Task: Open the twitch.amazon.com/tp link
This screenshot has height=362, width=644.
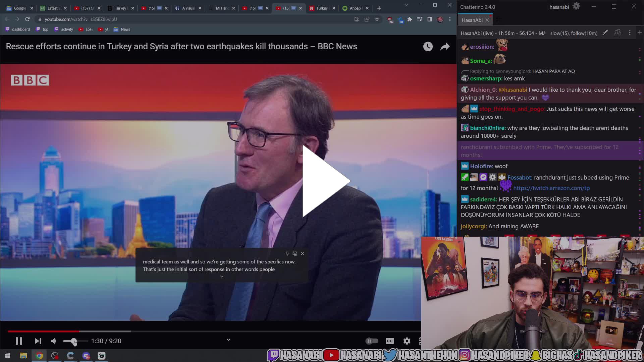Action: [x=551, y=188]
